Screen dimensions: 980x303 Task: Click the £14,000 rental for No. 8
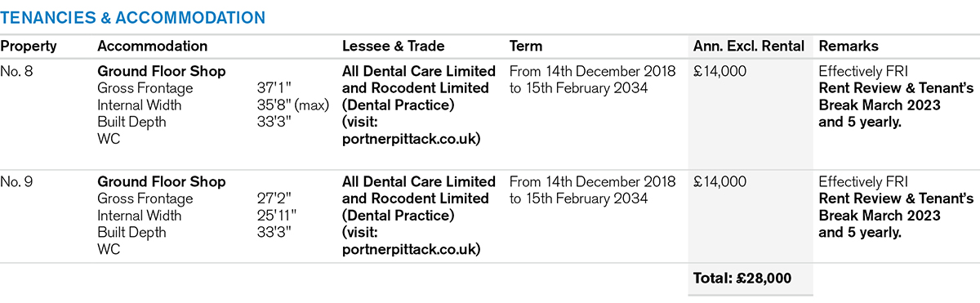719,71
